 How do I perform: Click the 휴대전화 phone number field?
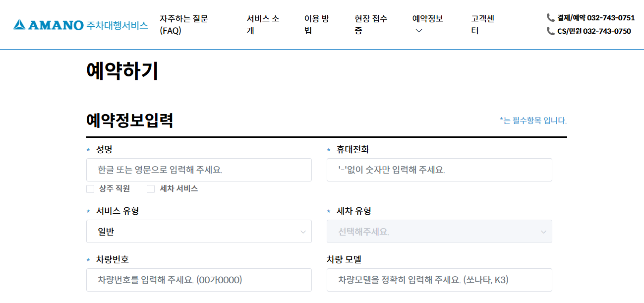click(439, 170)
